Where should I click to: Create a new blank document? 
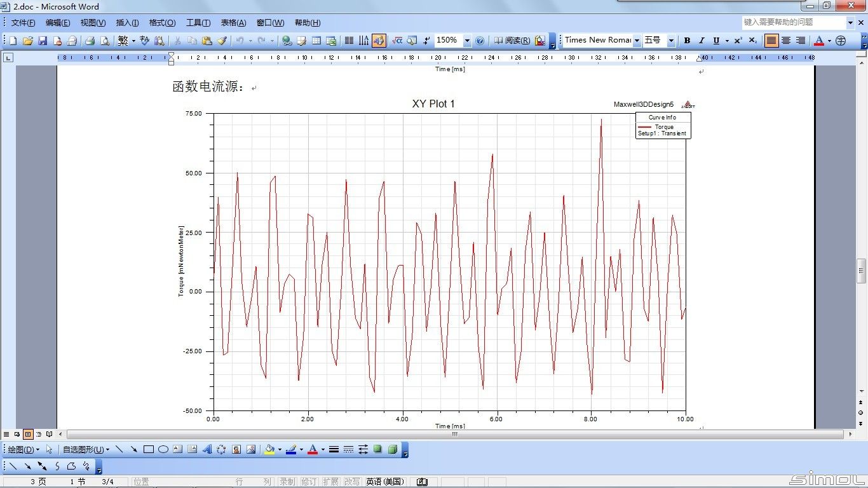[13, 41]
